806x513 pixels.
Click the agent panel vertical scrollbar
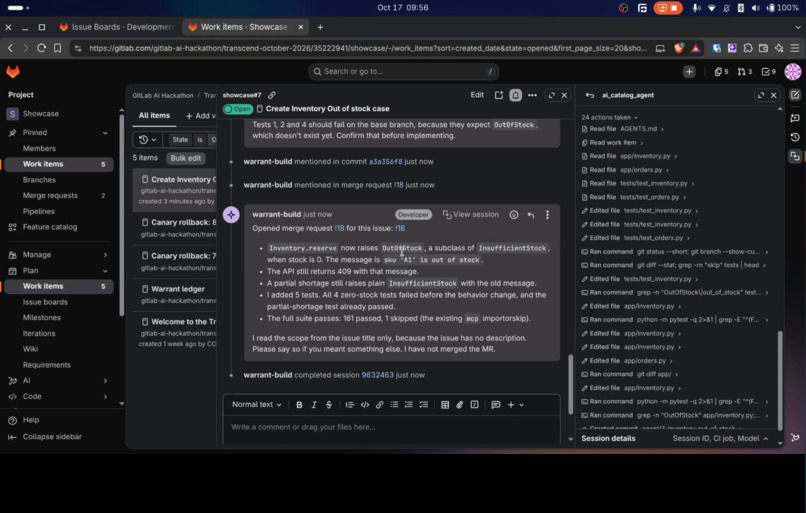coord(780,380)
